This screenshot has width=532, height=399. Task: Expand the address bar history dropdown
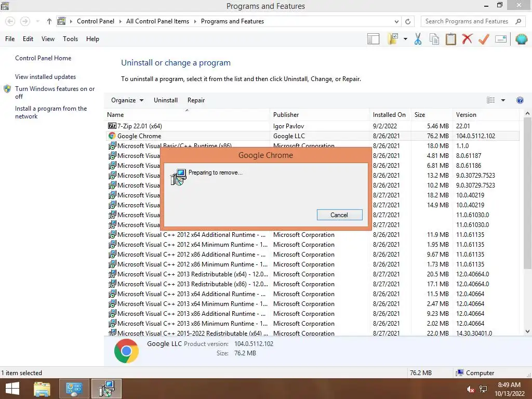pyautogui.click(x=396, y=21)
